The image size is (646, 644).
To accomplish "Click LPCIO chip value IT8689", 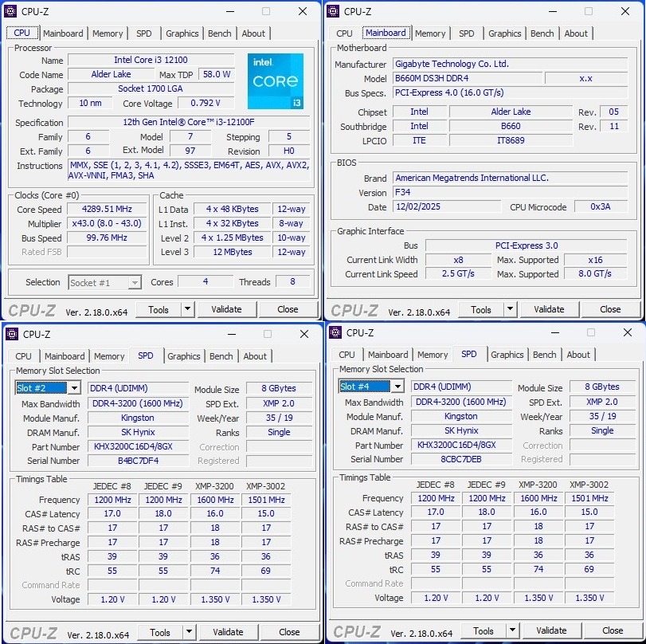I will [511, 140].
